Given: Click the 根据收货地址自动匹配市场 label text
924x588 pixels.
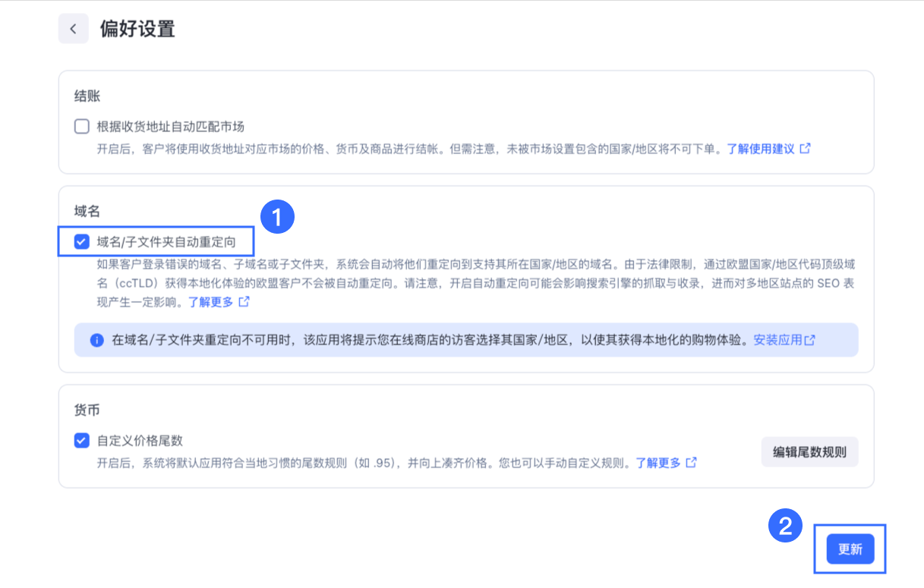Looking at the screenshot, I should point(171,126).
